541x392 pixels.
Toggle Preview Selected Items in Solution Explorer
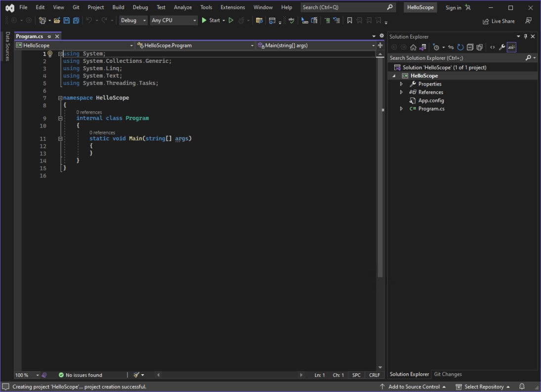[510, 47]
